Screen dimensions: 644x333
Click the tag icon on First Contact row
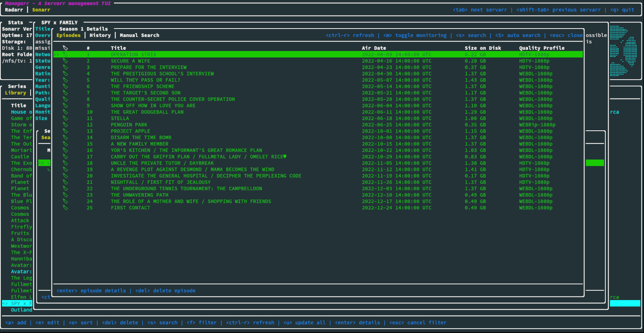pyautogui.click(x=65, y=208)
